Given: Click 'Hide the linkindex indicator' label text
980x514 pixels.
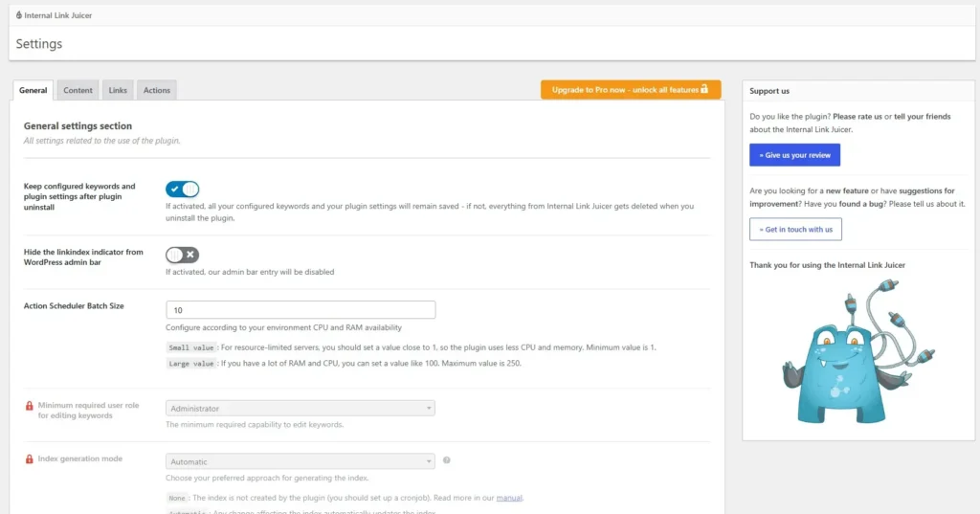Looking at the screenshot, I should [83, 257].
